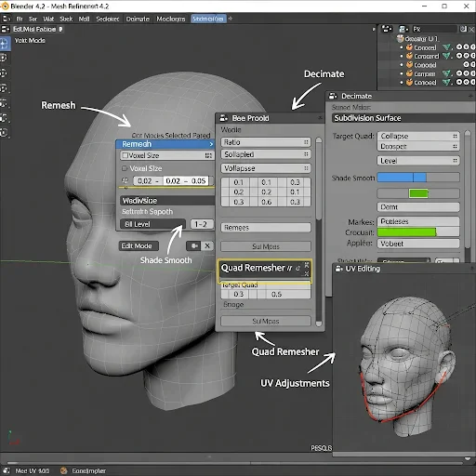Expand the Remeoh header chevron
Viewport: 476px width, 476px height.
211,144
